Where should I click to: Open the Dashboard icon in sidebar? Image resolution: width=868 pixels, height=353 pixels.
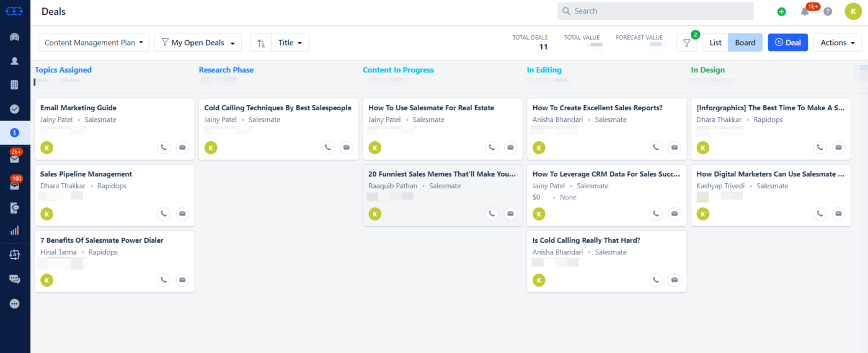click(x=15, y=37)
